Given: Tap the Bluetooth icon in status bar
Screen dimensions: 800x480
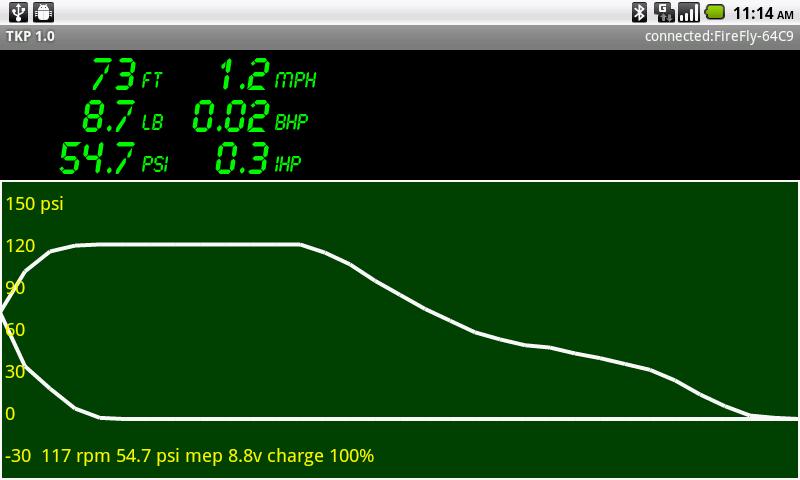Looking at the screenshot, I should (x=639, y=12).
